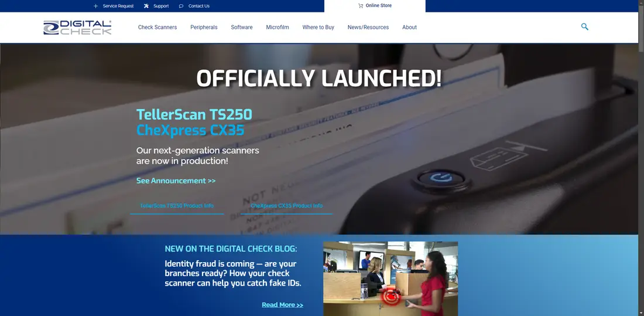This screenshot has width=644, height=316.
Task: Click the NEW ON THE DIGITAL CHECK BLOG heading
Action: [231, 249]
